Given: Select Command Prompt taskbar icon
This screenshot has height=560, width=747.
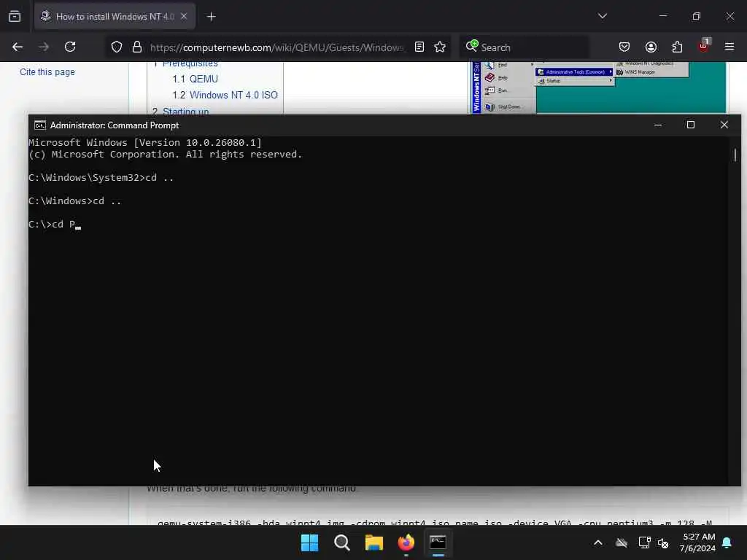Looking at the screenshot, I should [438, 542].
